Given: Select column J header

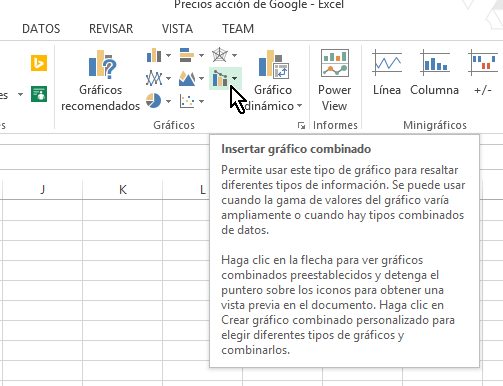Looking at the screenshot, I should point(42,190).
